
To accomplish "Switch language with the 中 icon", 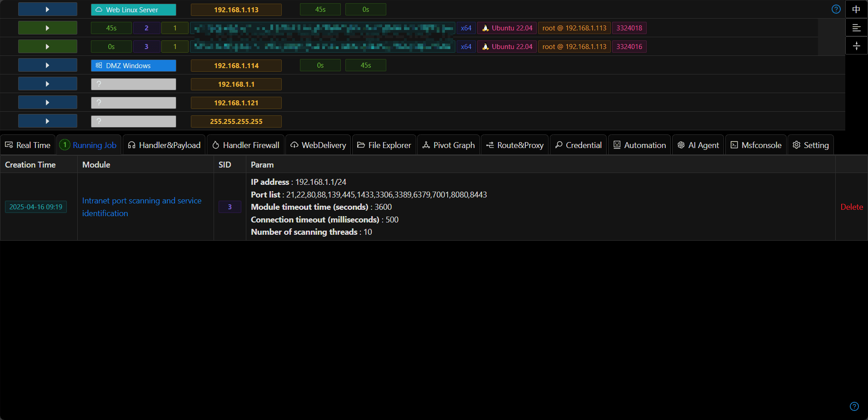I will click(x=856, y=9).
